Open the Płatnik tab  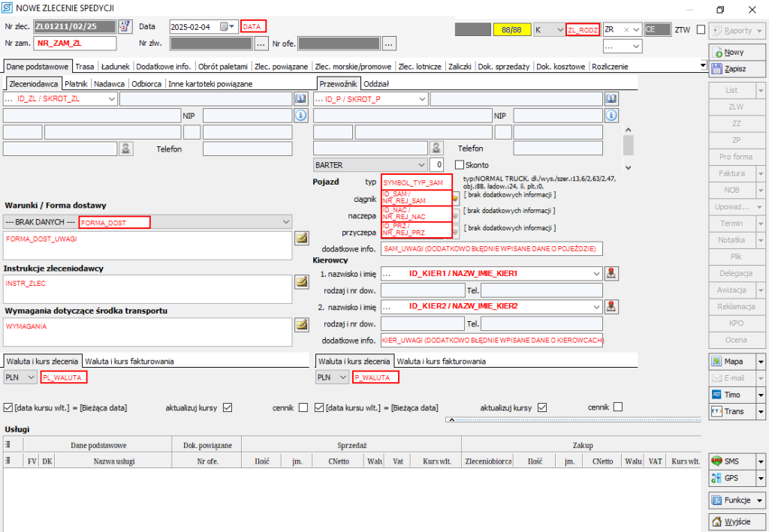(76, 84)
